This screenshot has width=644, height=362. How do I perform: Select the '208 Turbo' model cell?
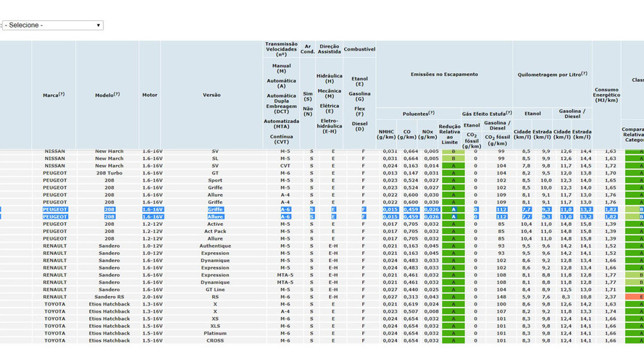click(109, 173)
